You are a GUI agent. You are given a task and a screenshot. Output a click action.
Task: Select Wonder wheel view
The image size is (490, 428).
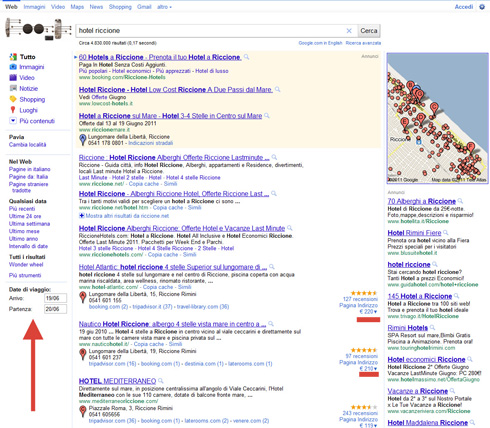tap(26, 264)
